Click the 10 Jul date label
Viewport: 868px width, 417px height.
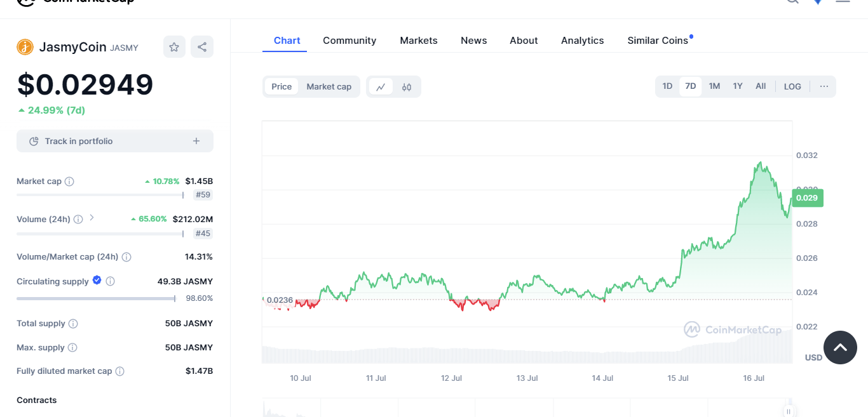coord(301,378)
